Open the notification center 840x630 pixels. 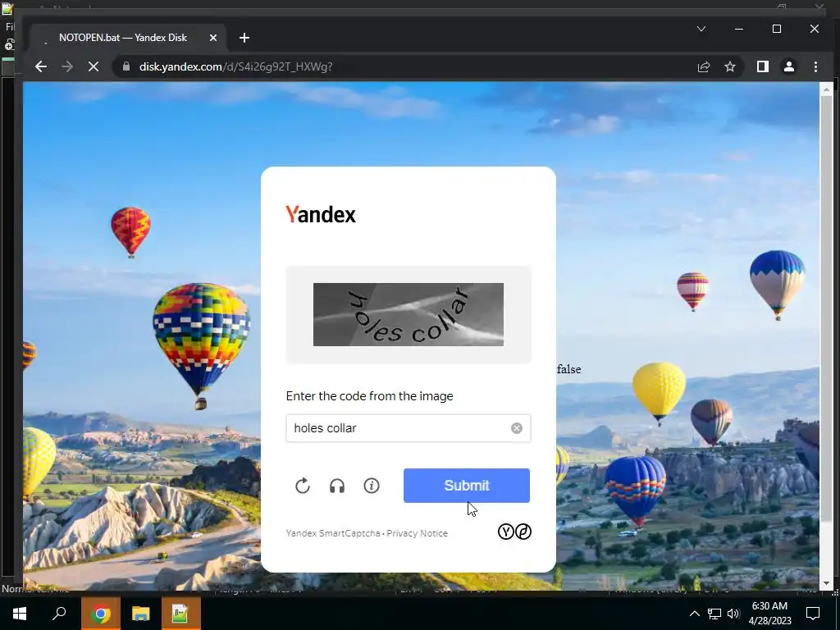pos(813,614)
